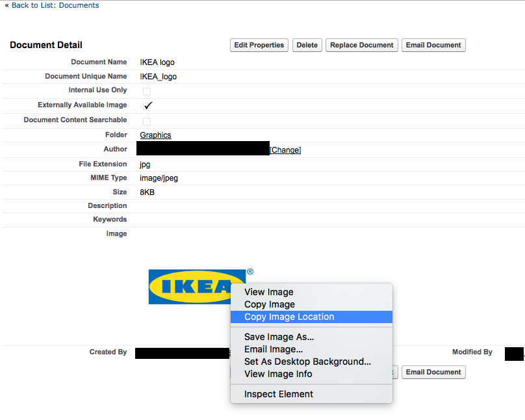525x420 pixels.
Task: Go back to the Documents list
Action: (x=55, y=5)
